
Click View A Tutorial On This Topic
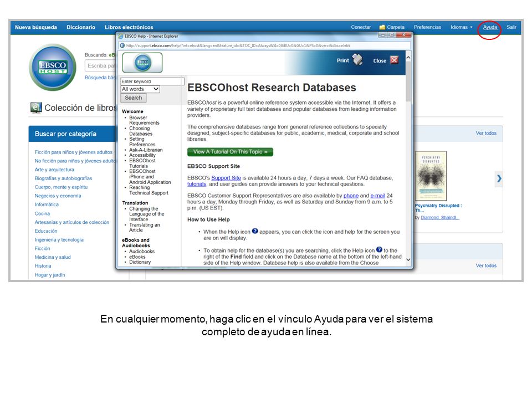pyautogui.click(x=230, y=152)
